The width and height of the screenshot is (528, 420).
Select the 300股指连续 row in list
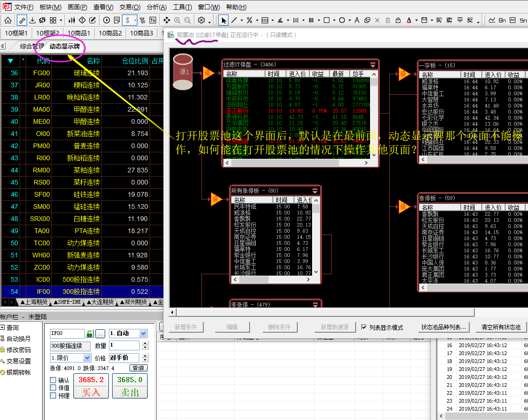(x=82, y=292)
